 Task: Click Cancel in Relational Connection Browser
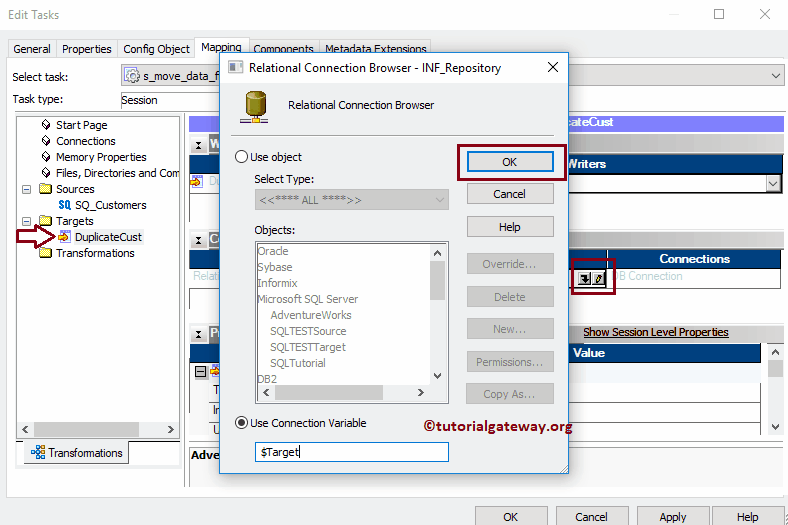click(510, 194)
